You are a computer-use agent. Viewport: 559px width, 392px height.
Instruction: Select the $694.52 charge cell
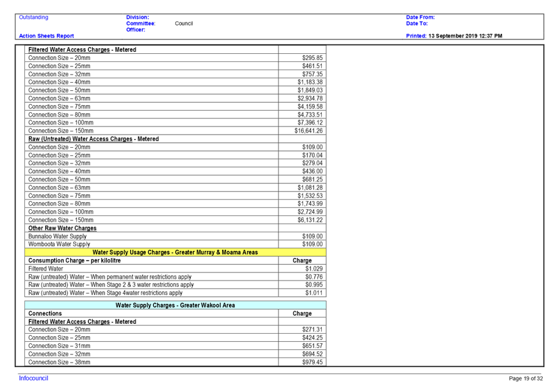[302, 354]
